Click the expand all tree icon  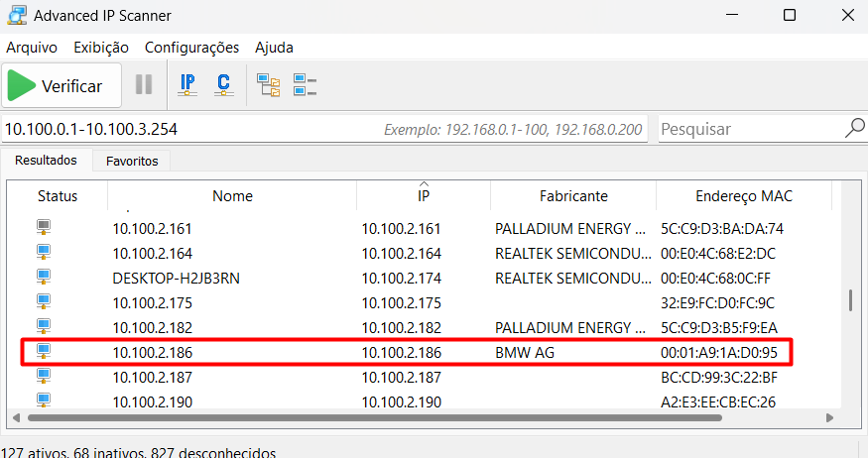[x=269, y=85]
